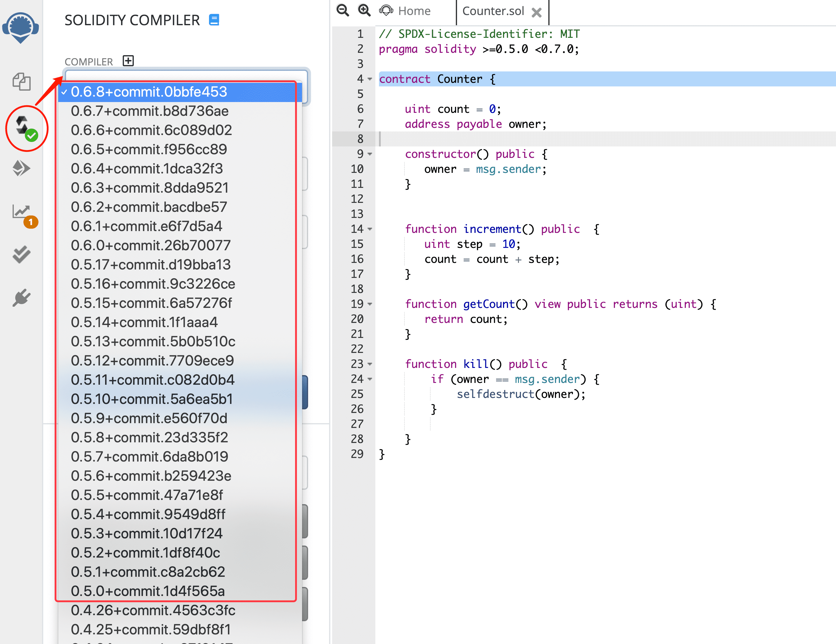Image resolution: width=836 pixels, height=644 pixels.
Task: Collapse the if block fold on line 24
Action: point(370,379)
